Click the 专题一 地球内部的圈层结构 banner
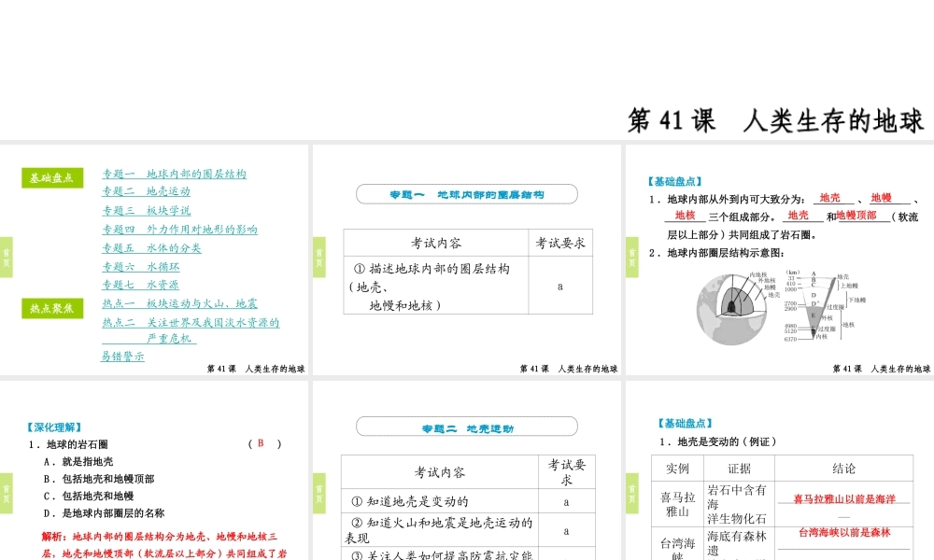The width and height of the screenshot is (934, 560). pyautogui.click(x=467, y=194)
